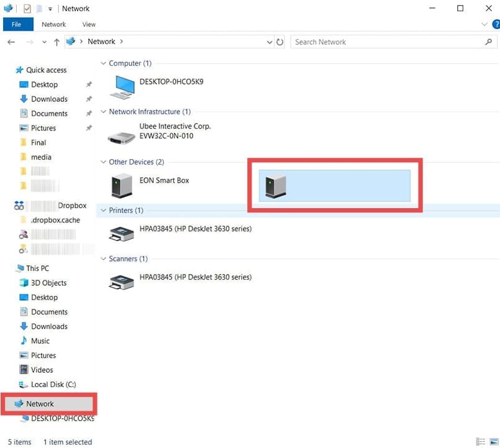500x448 pixels.
Task: Click the Properties quick access toolbar icon
Action: click(x=27, y=9)
